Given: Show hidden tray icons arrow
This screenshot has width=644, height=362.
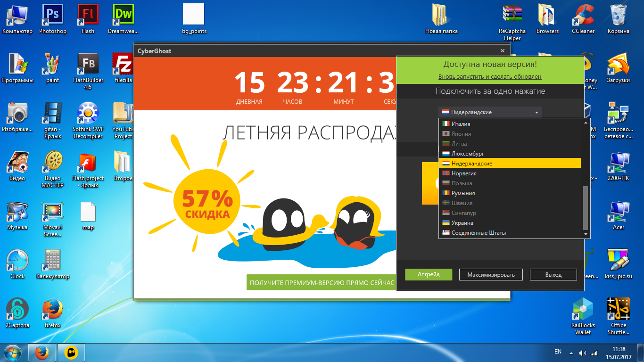Looking at the screenshot, I should pos(571,353).
